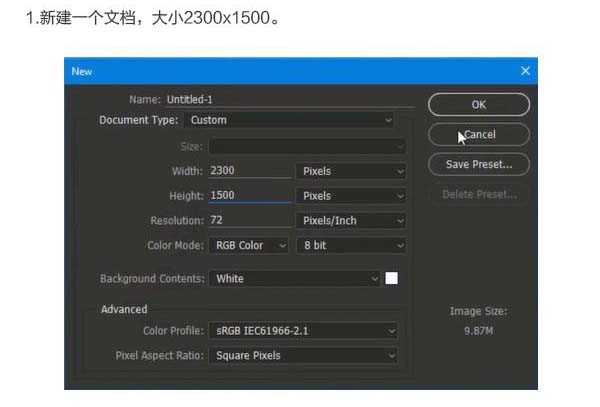Click the greyed-out Delete Preset... button
The height and width of the screenshot is (407, 600).
tap(478, 194)
